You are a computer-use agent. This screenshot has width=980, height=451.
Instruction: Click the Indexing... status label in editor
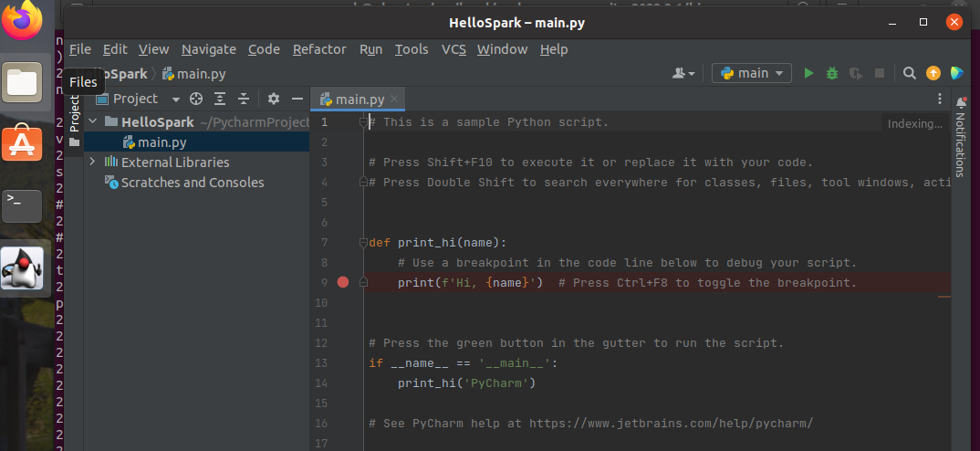(x=914, y=123)
